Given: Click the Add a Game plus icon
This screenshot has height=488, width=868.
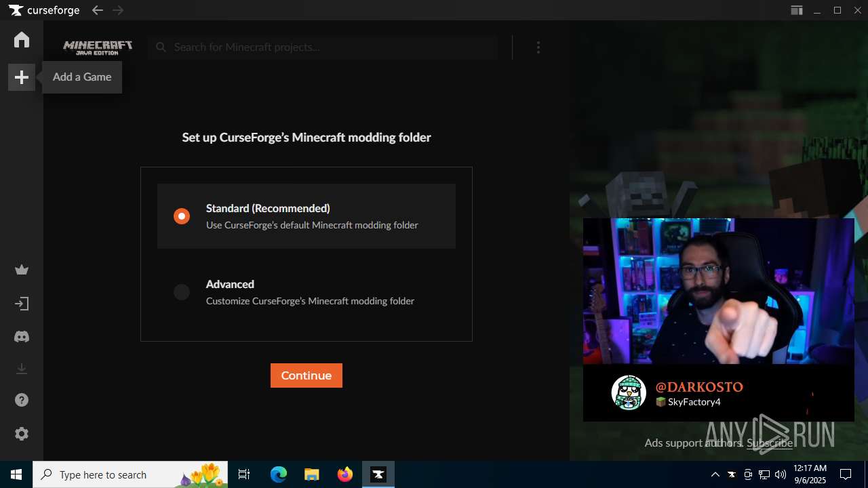Looking at the screenshot, I should point(22,77).
